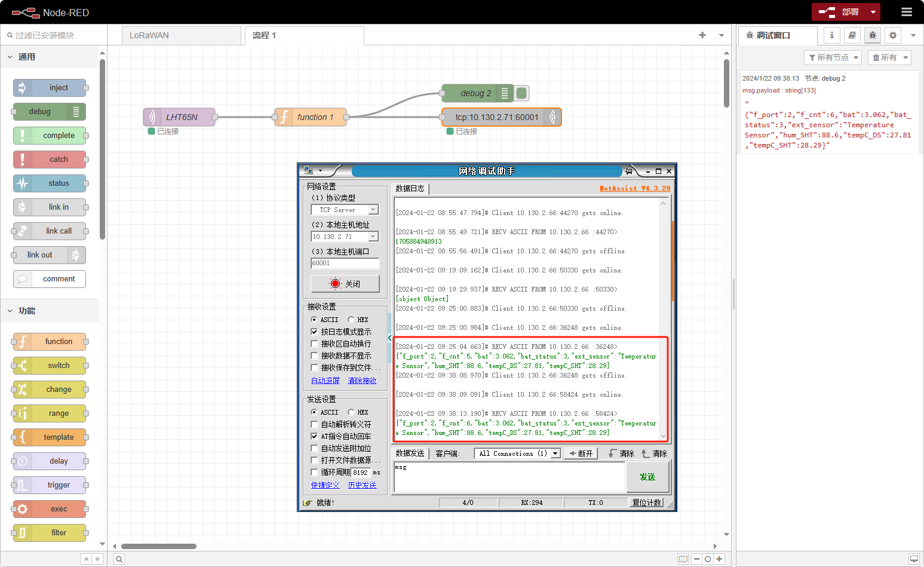This screenshot has height=567, width=924.
Task: Select the ASCII radio under 接收设置
Action: tap(314, 320)
